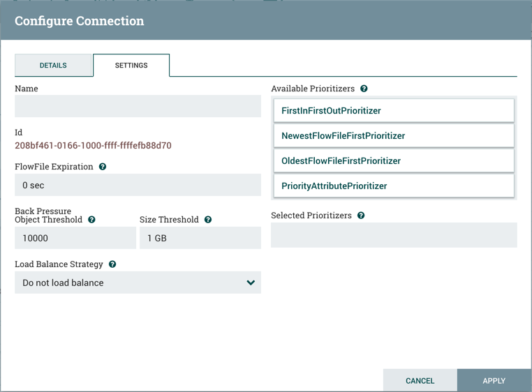Switch to the Details tab

53,66
